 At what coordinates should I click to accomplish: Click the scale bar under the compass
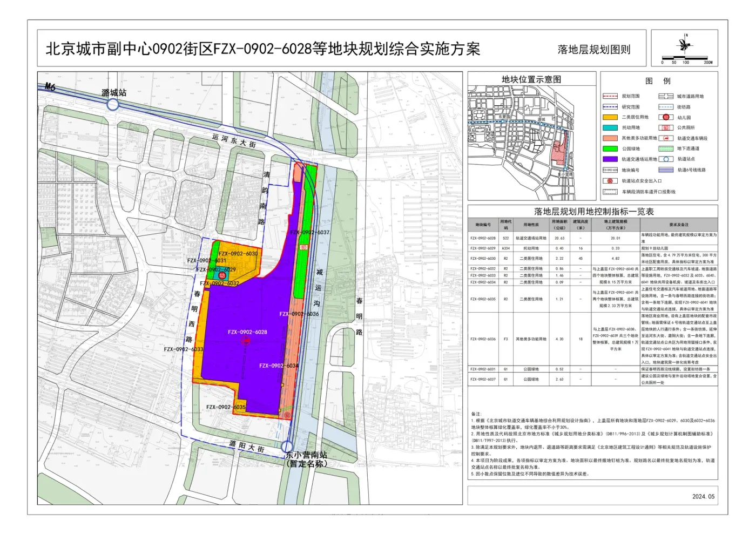pos(686,58)
